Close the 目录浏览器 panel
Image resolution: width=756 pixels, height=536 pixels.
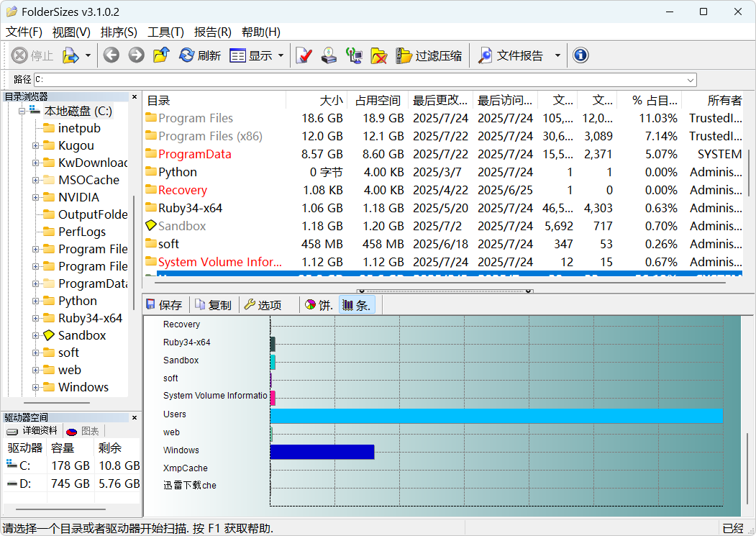point(135,97)
